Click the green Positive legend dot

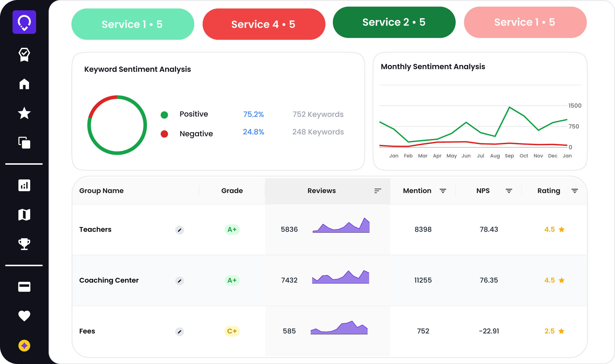(x=164, y=114)
